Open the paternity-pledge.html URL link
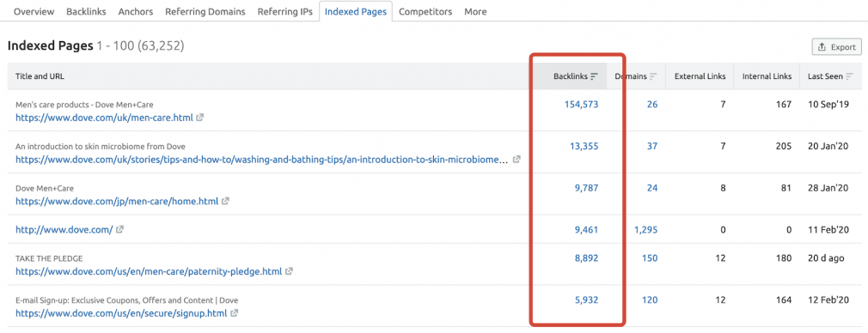The image size is (868, 333). (x=149, y=272)
